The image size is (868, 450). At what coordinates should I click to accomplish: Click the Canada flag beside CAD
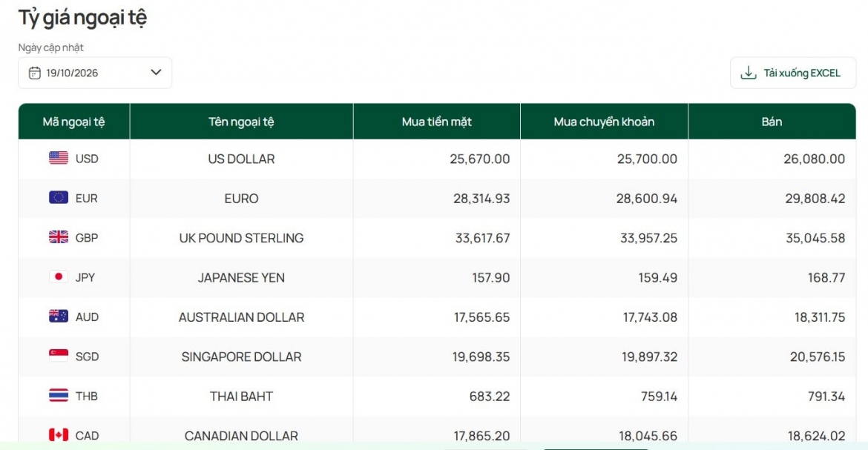point(59,435)
